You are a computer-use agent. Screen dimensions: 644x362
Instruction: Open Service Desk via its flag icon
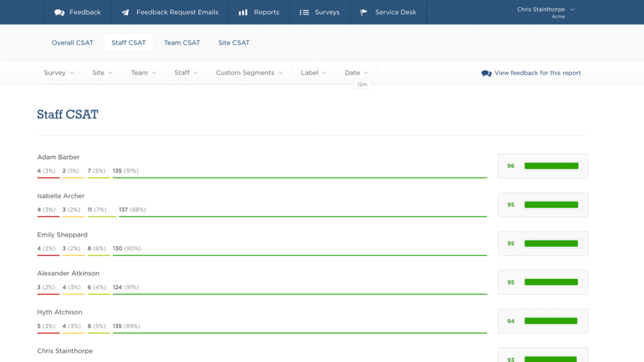click(364, 12)
